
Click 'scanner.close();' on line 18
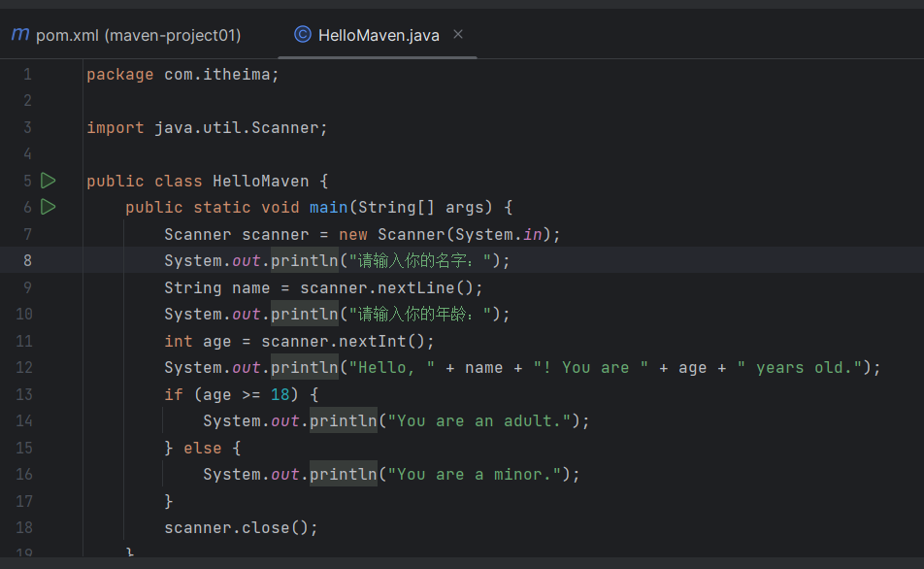click(241, 527)
